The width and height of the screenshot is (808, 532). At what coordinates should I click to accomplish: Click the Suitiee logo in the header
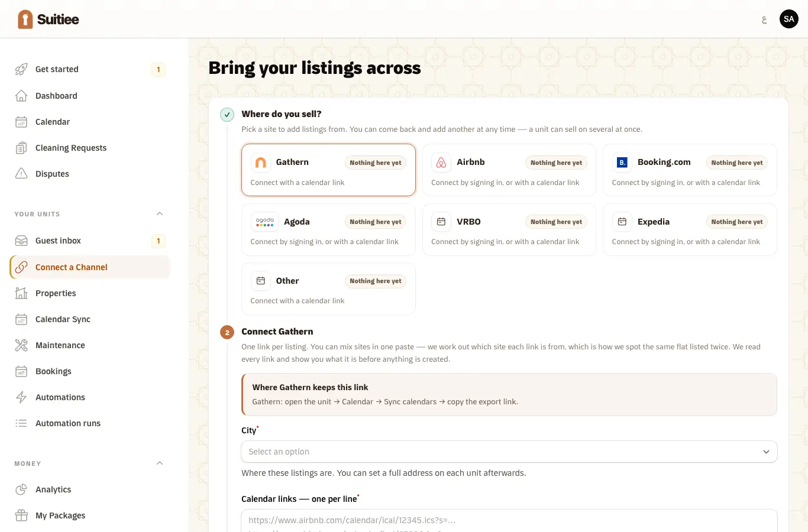pyautogui.click(x=48, y=20)
